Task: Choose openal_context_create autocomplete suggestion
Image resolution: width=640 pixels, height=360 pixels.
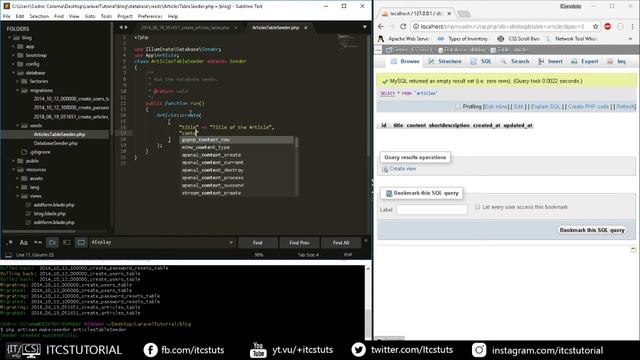Action: [x=211, y=155]
